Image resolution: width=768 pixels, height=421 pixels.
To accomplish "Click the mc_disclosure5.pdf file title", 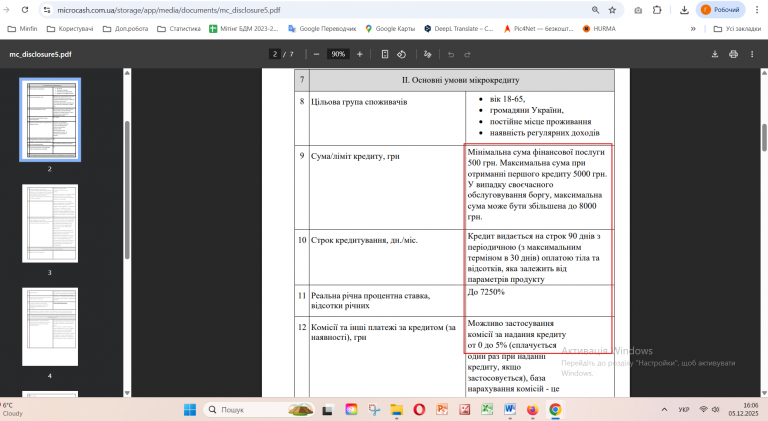I will point(40,54).
